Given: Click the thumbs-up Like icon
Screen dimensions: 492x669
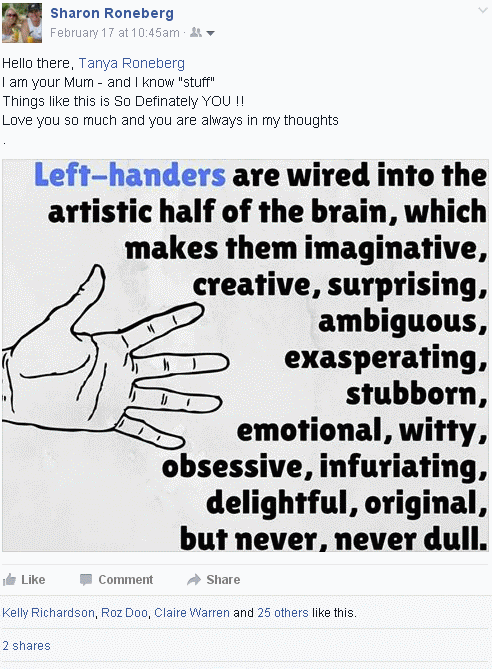Looking at the screenshot, I should (x=9, y=579).
